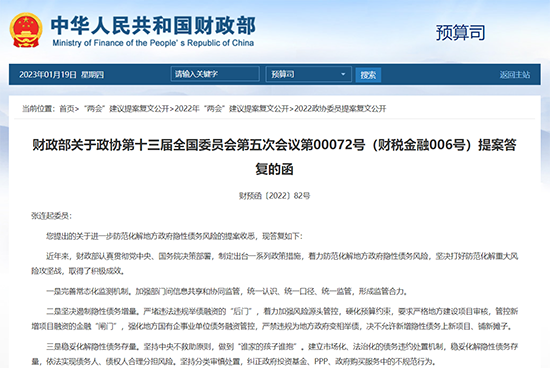Click the dropdown arrow beside 预算司
This screenshot has width=550, height=368.
[343, 74]
